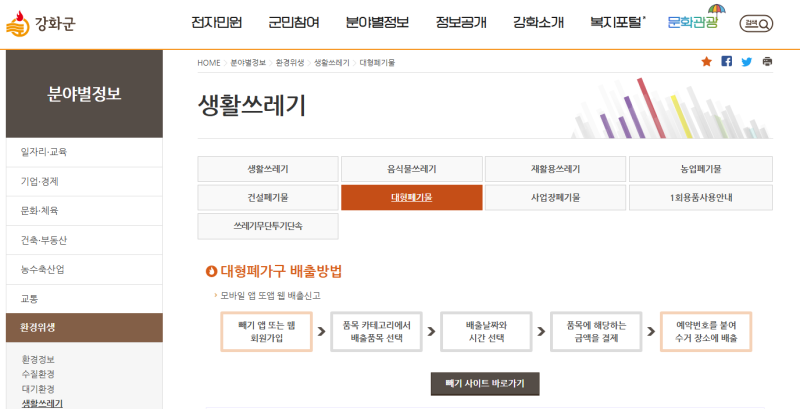Open 복지포털 top menu
The height and width of the screenshot is (409, 800).
click(617, 22)
